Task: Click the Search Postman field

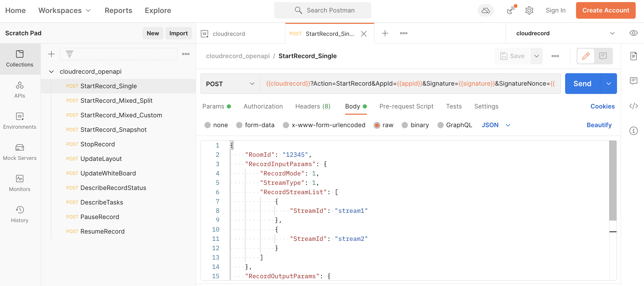Action: coord(323,10)
